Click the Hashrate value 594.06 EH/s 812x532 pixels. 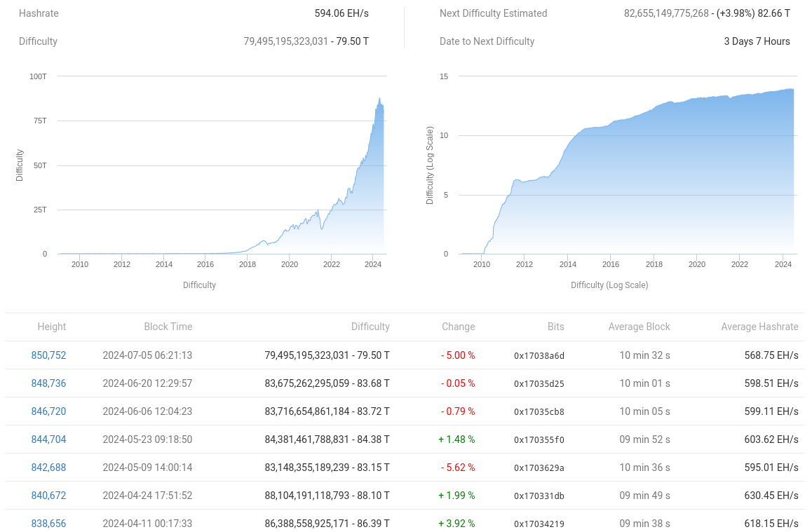point(341,13)
